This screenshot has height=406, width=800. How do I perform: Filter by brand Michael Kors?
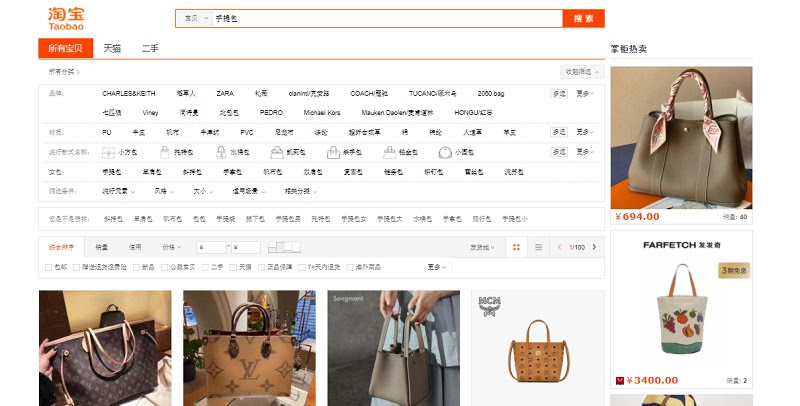point(322,113)
